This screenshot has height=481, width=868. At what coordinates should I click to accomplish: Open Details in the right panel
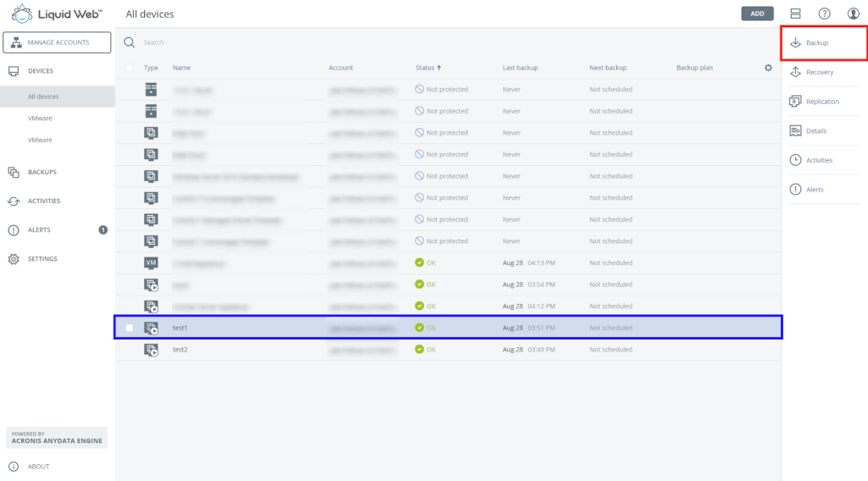pyautogui.click(x=824, y=131)
